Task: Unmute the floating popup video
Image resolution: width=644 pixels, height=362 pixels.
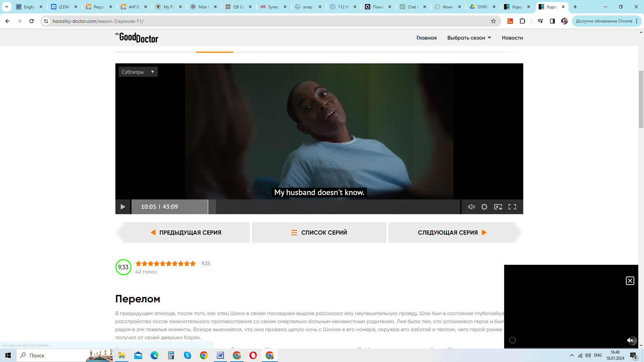Action: [631, 340]
